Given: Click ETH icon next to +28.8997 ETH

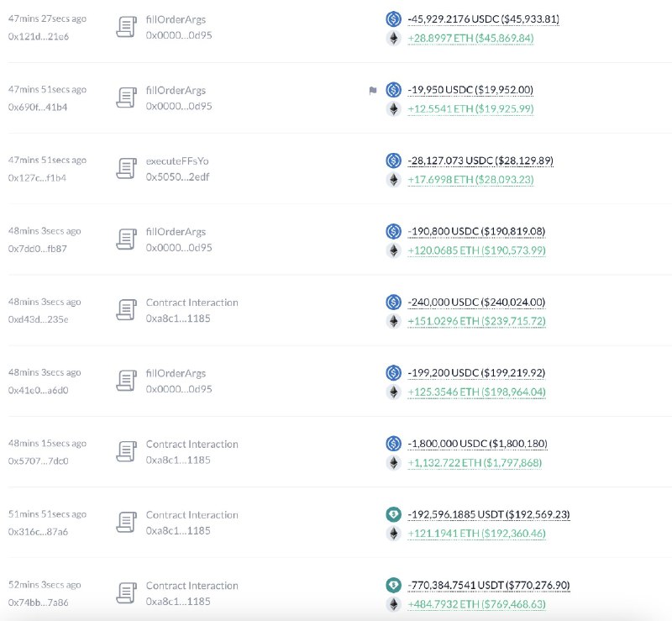Looking at the screenshot, I should (x=393, y=38).
